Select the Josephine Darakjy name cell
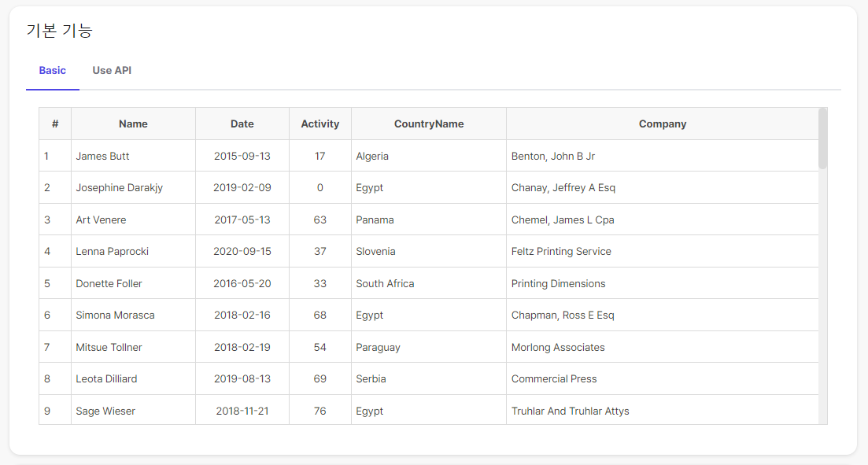 pyautogui.click(x=134, y=188)
